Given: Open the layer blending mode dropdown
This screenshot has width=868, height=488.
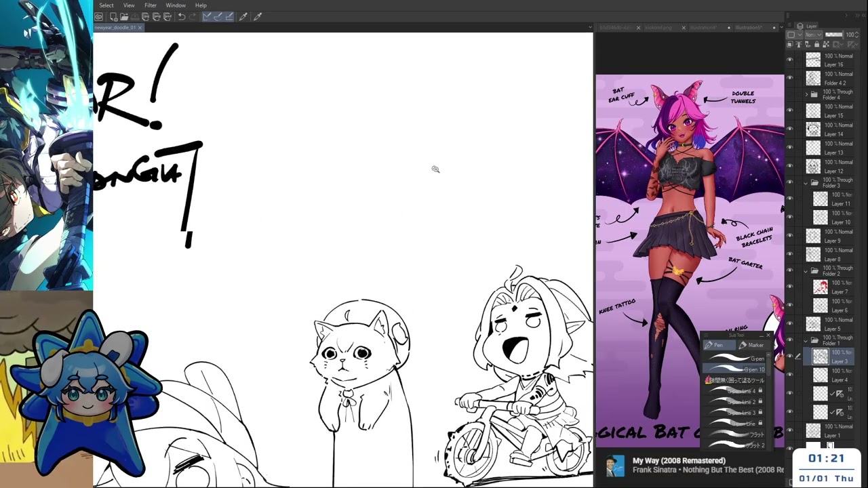Looking at the screenshot, I should 814,35.
